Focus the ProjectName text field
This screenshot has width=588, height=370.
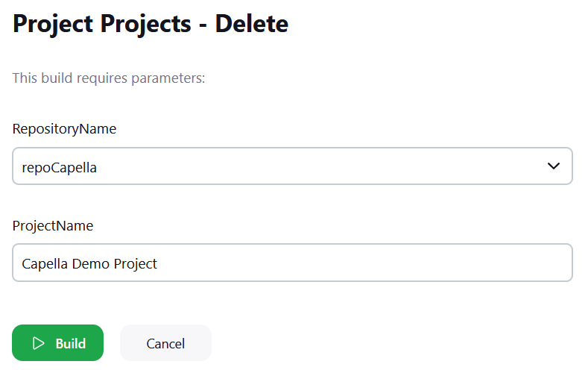coord(292,263)
